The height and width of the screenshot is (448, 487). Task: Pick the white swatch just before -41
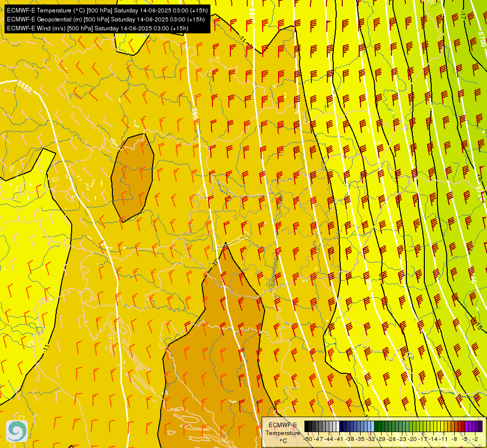[x=338, y=426]
